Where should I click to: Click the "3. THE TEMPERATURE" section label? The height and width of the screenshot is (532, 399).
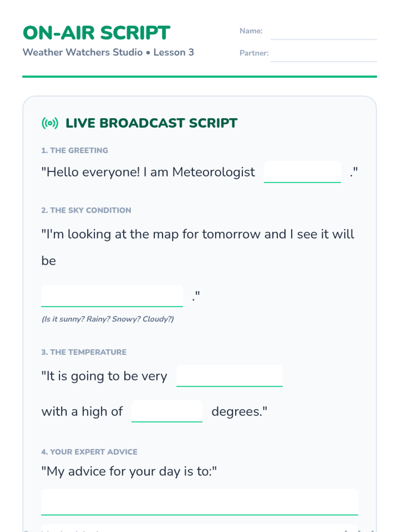point(84,352)
